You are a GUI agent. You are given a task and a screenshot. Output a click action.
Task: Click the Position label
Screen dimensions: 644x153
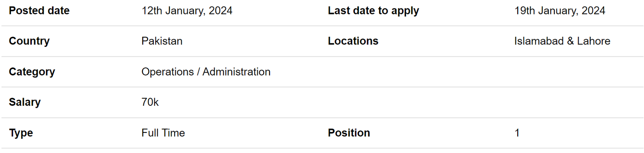[349, 133]
